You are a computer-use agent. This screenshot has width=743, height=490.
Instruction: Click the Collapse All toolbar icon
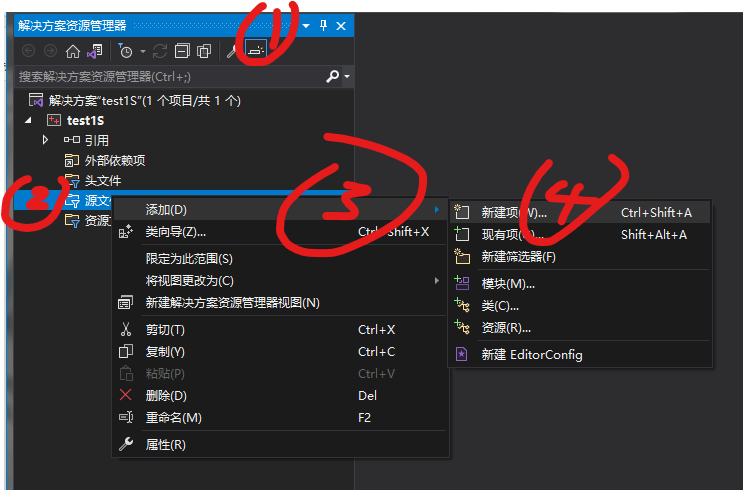(182, 51)
